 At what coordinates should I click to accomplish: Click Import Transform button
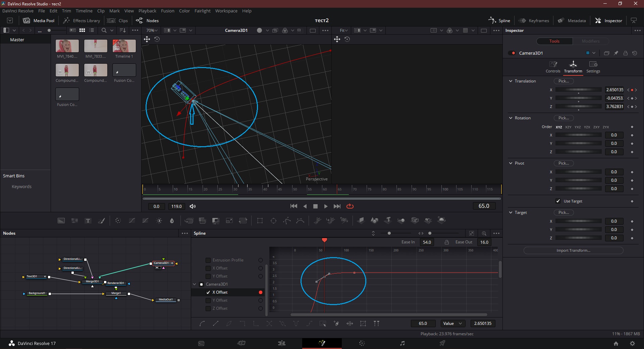tap(573, 250)
